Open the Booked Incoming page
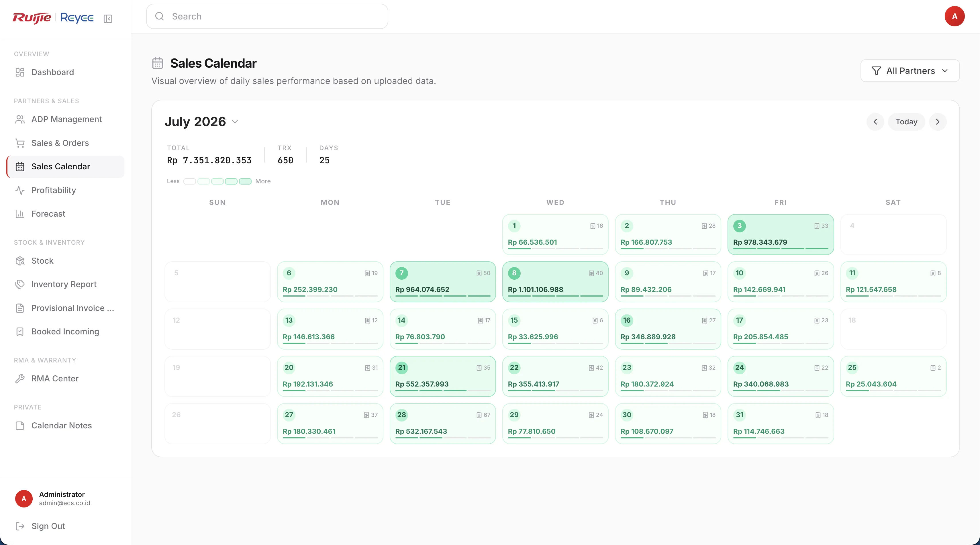 [x=65, y=332]
